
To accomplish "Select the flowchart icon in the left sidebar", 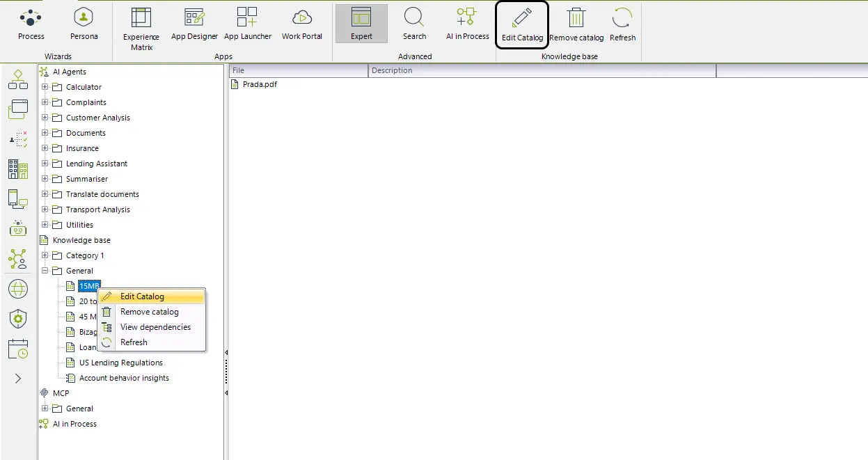I will [18, 79].
